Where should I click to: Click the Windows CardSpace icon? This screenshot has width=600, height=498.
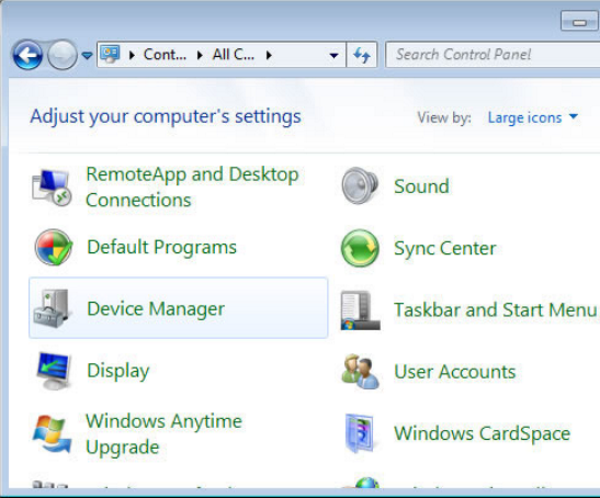coord(359,433)
